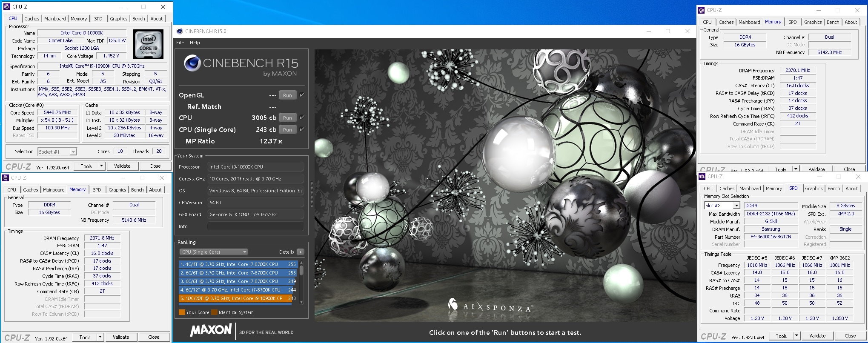Click Close button in top-left CPU-Z
The width and height of the screenshot is (868, 343).
[155, 166]
